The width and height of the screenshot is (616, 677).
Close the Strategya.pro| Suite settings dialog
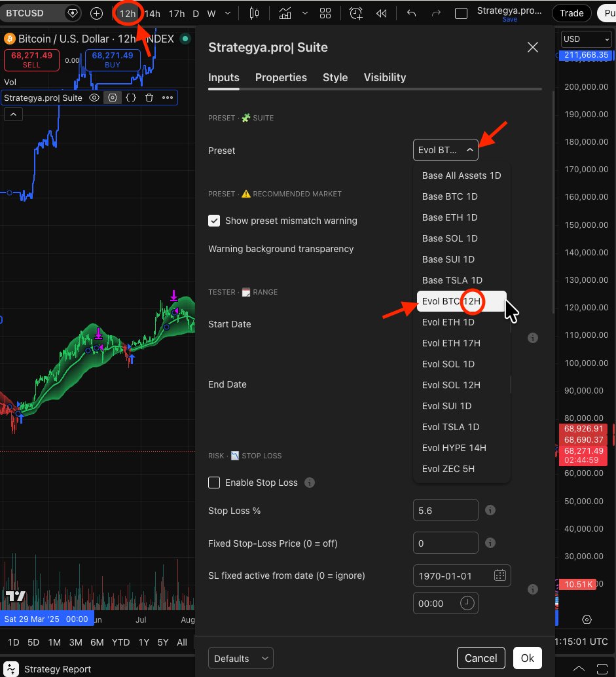coord(533,47)
